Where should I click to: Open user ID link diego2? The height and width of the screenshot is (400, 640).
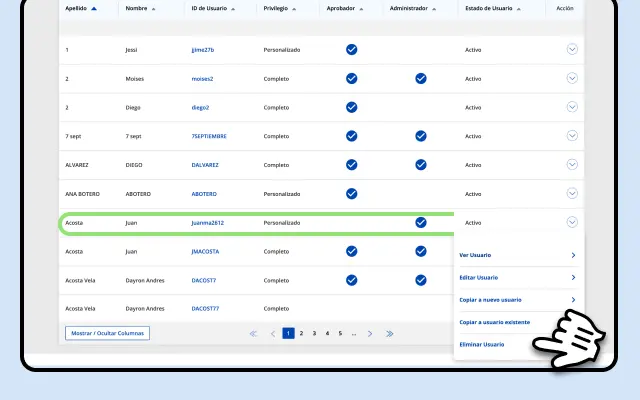200,108
